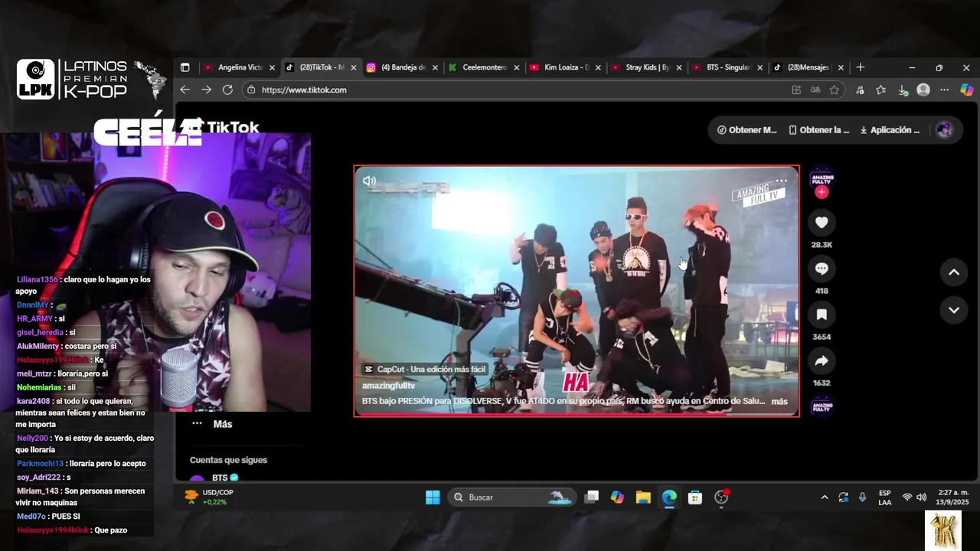
Task: Open the Copilot icon in the browser toolbar
Action: click(x=966, y=90)
